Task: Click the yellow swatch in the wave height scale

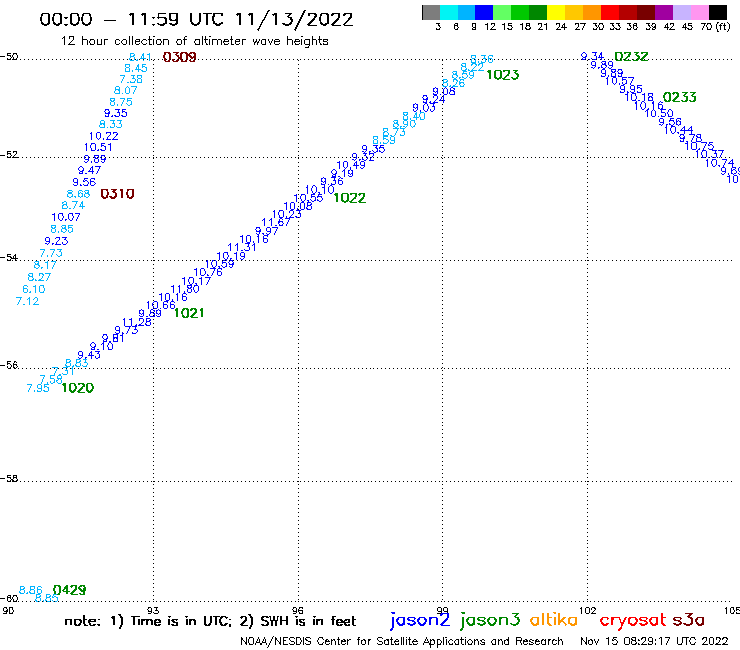Action: coord(556,12)
